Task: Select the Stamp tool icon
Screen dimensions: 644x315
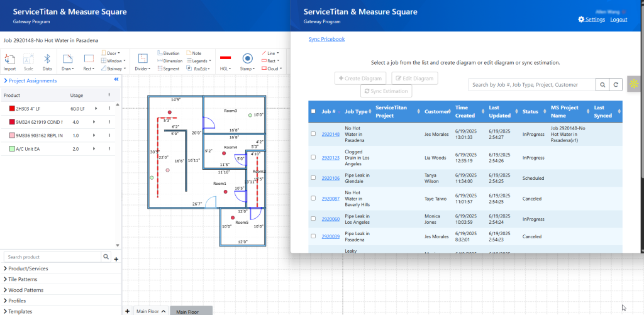Action: tap(247, 58)
